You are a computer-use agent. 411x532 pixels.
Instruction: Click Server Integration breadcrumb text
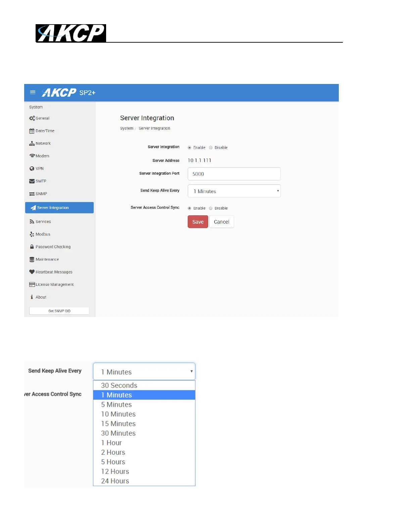[154, 128]
